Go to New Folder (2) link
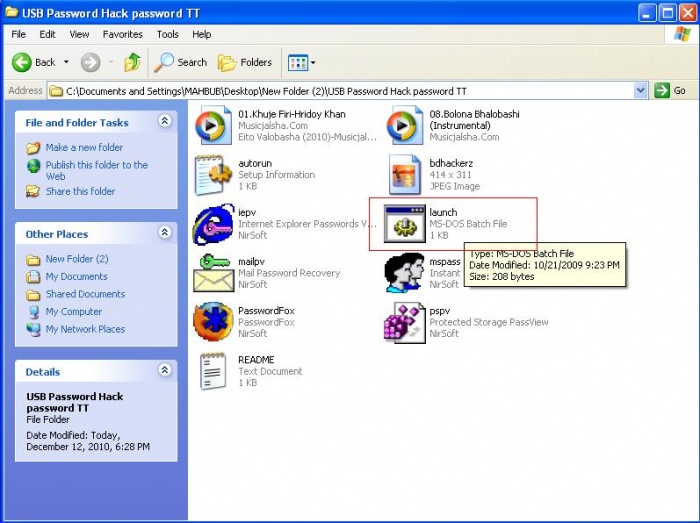This screenshot has width=700, height=523. [x=77, y=259]
